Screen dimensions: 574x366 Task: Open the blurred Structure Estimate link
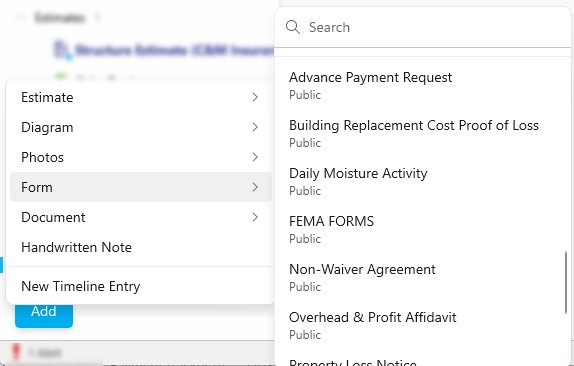pyautogui.click(x=175, y=50)
